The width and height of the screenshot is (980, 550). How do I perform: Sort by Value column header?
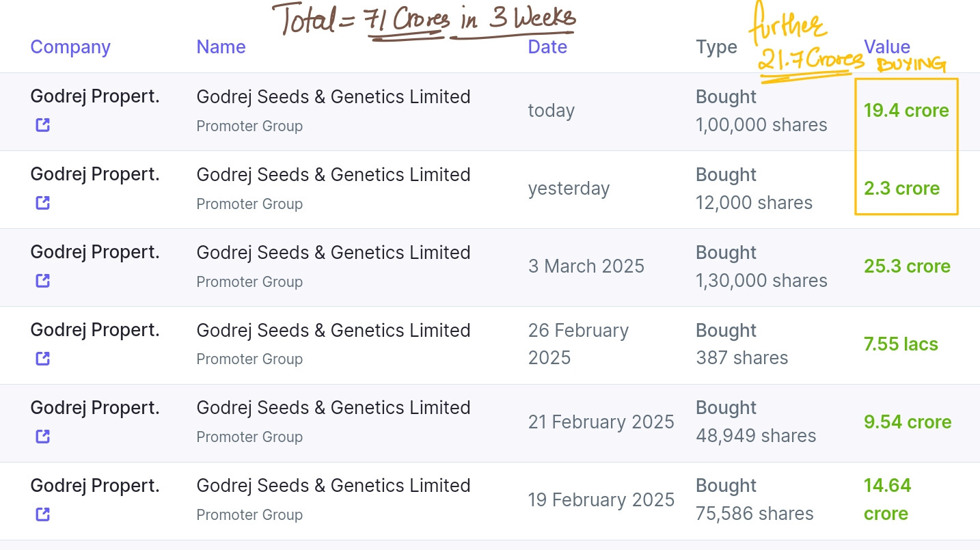(x=887, y=47)
